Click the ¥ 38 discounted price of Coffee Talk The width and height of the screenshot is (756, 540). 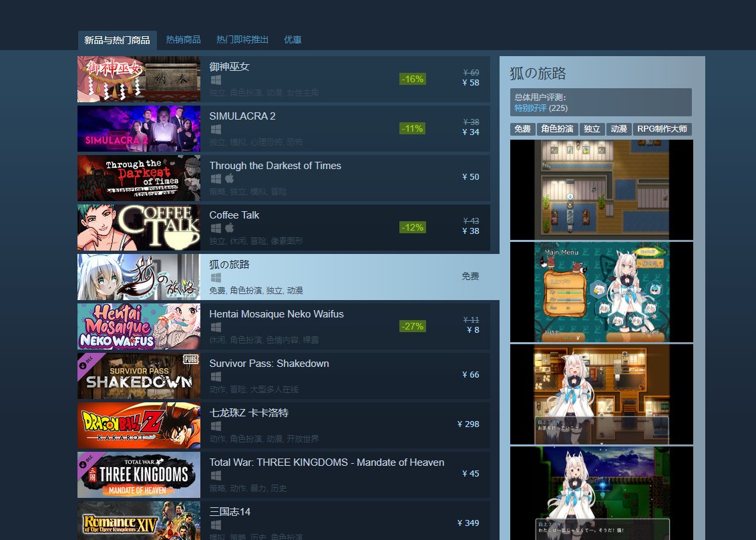coord(471,231)
